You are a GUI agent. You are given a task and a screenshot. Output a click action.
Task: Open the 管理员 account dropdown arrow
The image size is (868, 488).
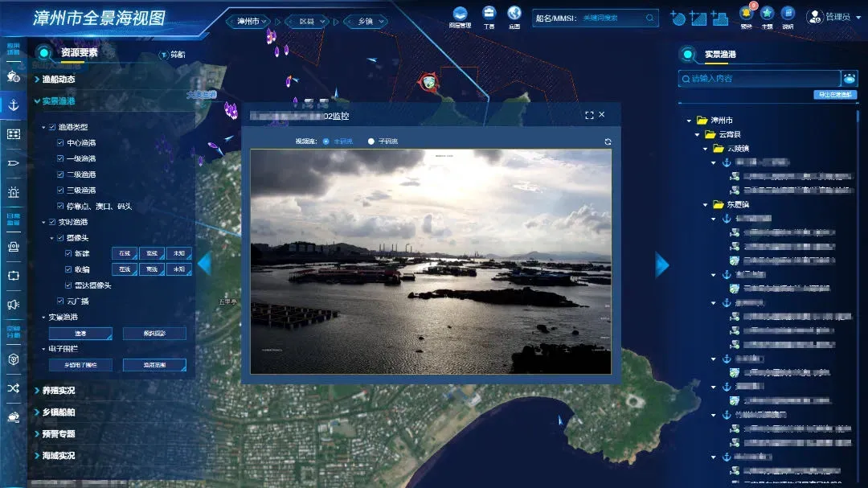[x=858, y=17]
